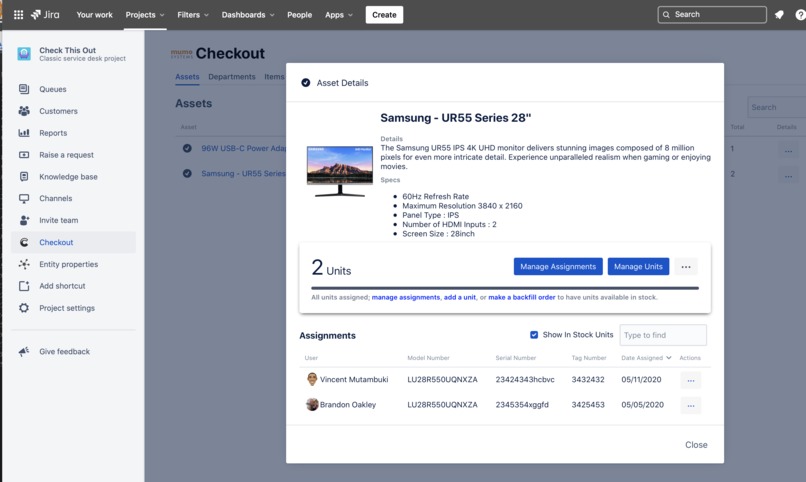This screenshot has width=806, height=482.
Task: Click the Jira logo
Action: [x=45, y=14]
